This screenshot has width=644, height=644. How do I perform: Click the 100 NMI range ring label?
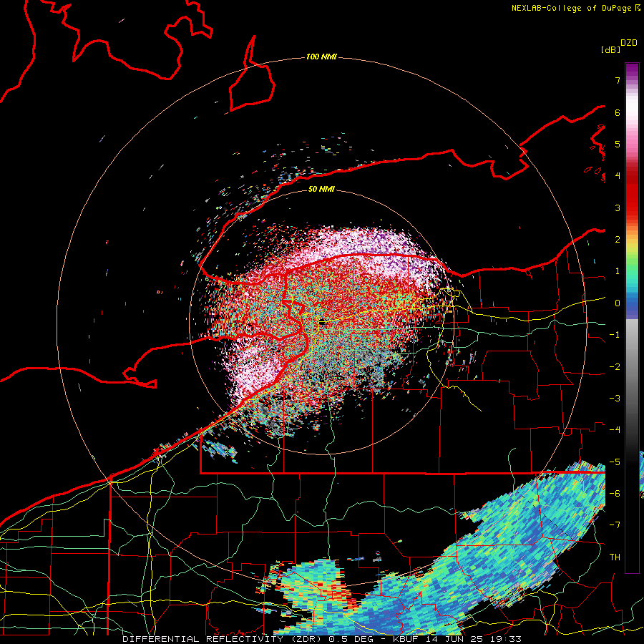tap(321, 57)
